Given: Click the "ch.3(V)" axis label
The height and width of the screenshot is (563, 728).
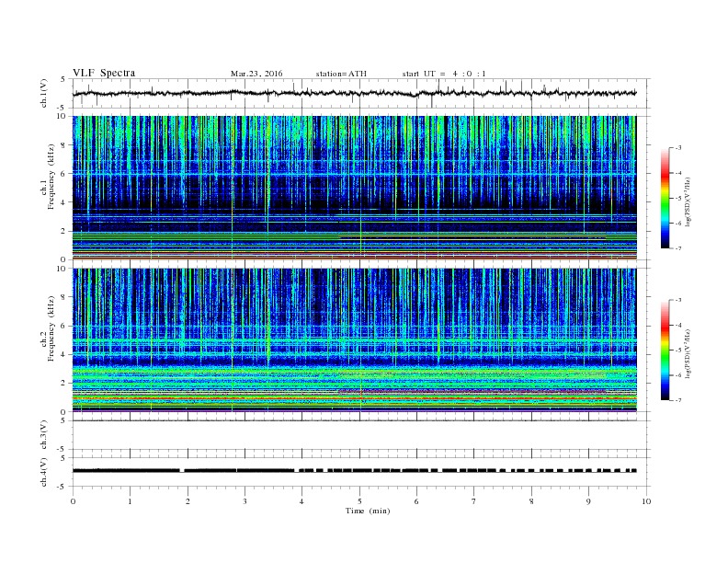Looking at the screenshot, I should tap(44, 435).
